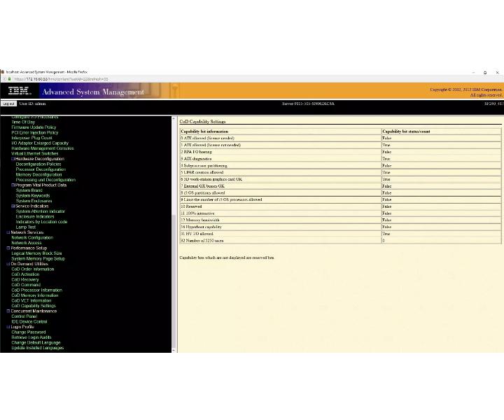
Task: Click the IBM logo in the header
Action: point(20,91)
